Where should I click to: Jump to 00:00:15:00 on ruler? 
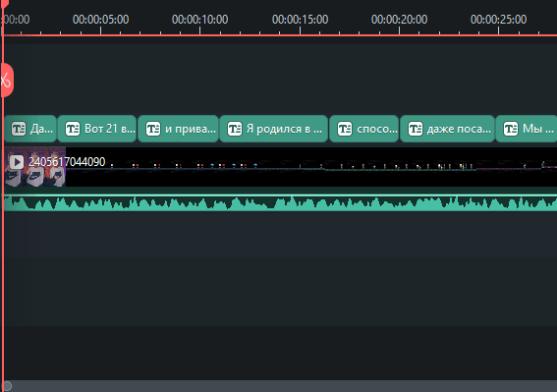tap(301, 20)
